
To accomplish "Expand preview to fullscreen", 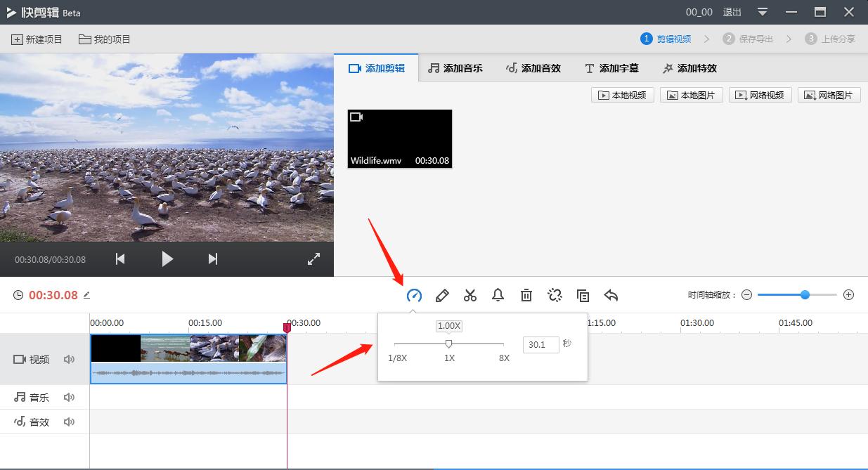I will 314,259.
